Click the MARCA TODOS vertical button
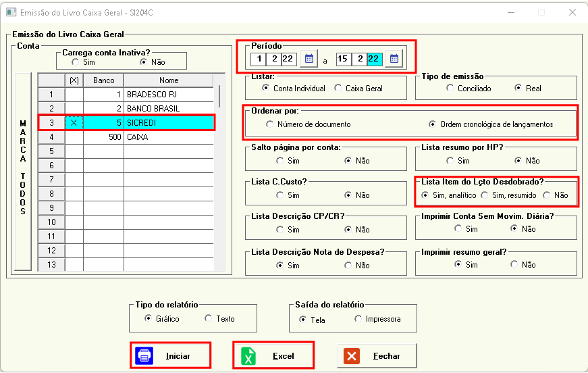This screenshot has width=588, height=373. [23, 172]
